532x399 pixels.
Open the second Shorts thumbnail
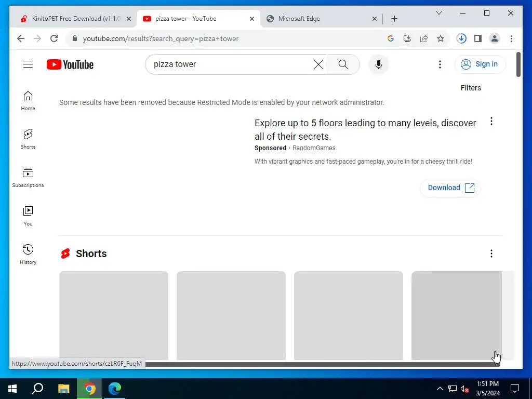231,315
